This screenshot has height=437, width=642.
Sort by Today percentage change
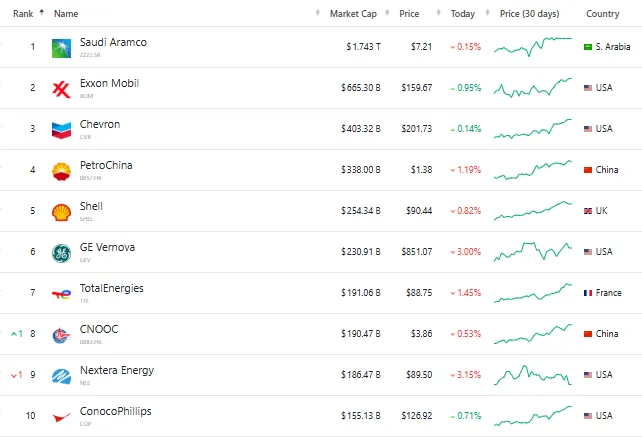click(x=463, y=14)
